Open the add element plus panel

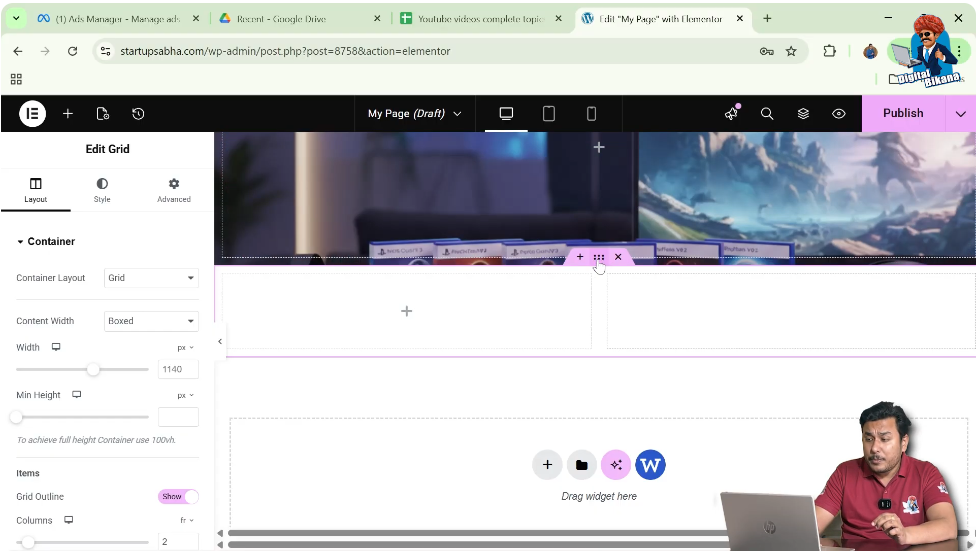pos(68,114)
